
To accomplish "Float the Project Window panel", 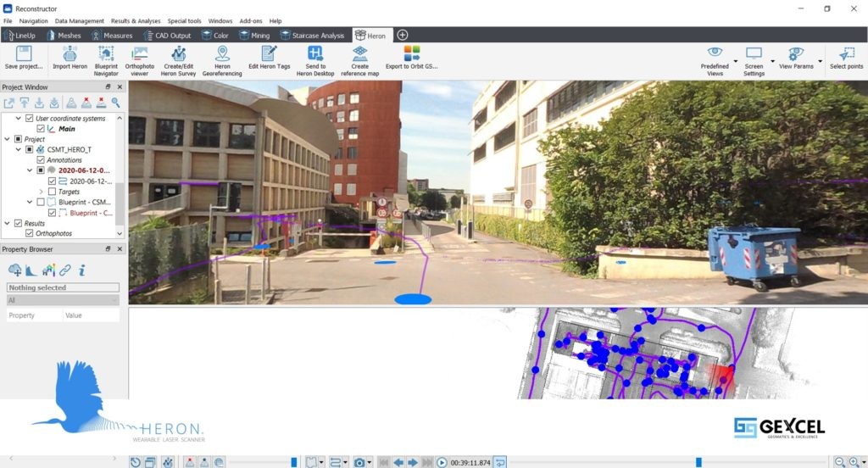I will coord(108,87).
